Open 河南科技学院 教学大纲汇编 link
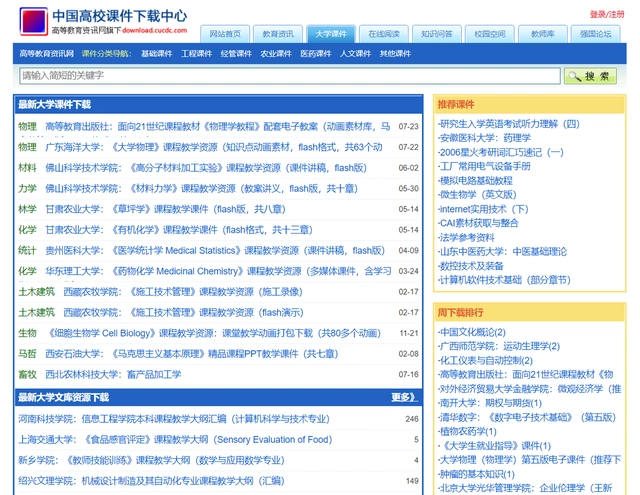 click(x=174, y=419)
